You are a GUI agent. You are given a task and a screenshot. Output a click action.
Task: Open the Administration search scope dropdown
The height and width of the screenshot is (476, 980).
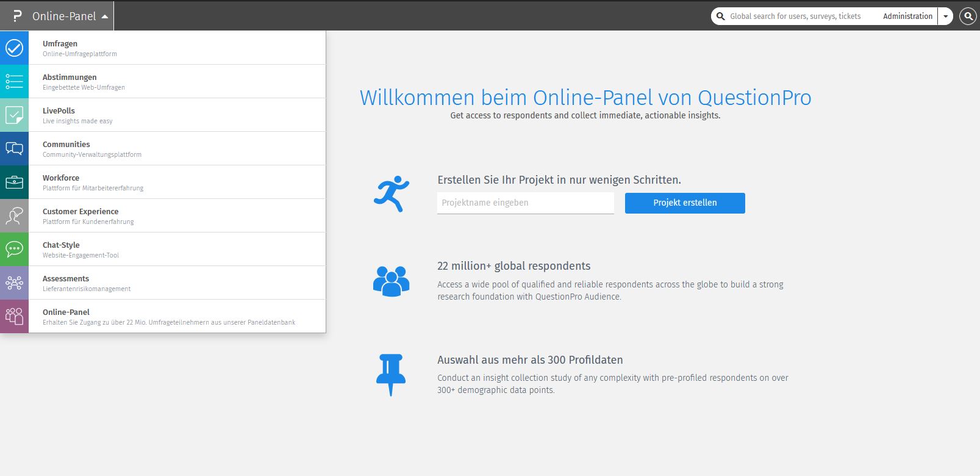[945, 16]
